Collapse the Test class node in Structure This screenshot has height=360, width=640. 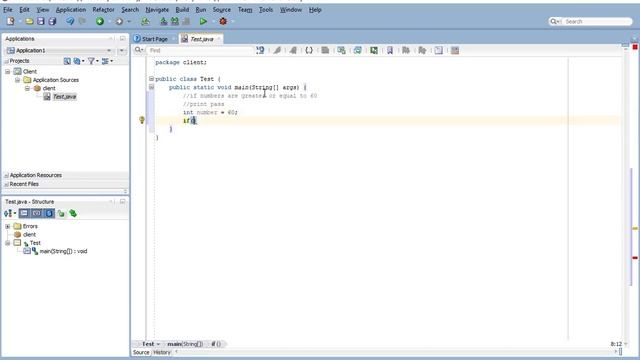click(8, 243)
